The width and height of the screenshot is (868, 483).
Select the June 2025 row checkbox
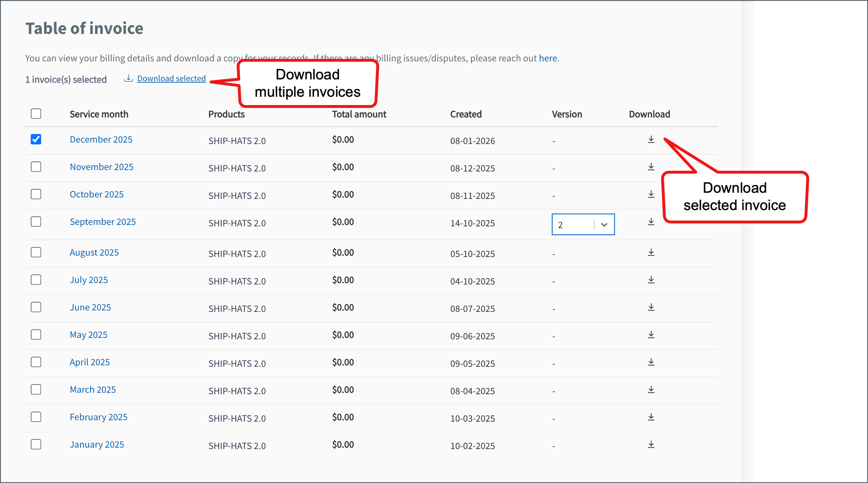click(36, 307)
